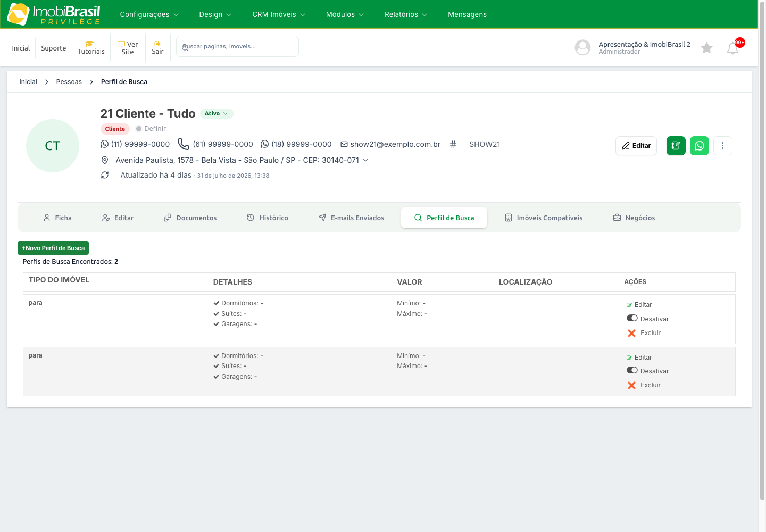This screenshot has width=766, height=532.
Task: Click WhatsApp icon beside (11) 99999-0000
Action: [104, 144]
